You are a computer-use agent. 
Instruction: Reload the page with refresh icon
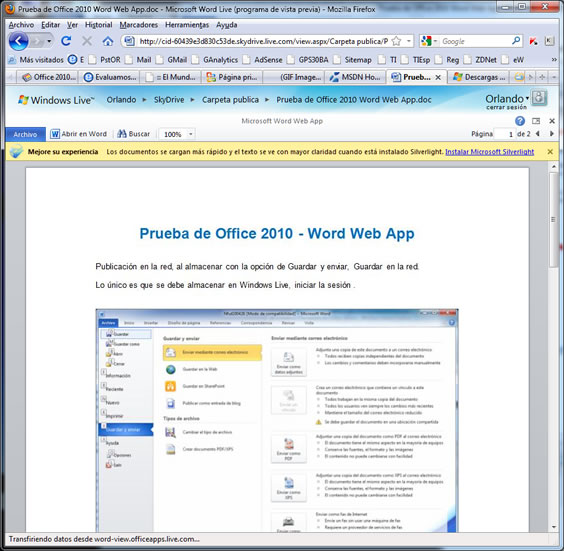coord(66,41)
